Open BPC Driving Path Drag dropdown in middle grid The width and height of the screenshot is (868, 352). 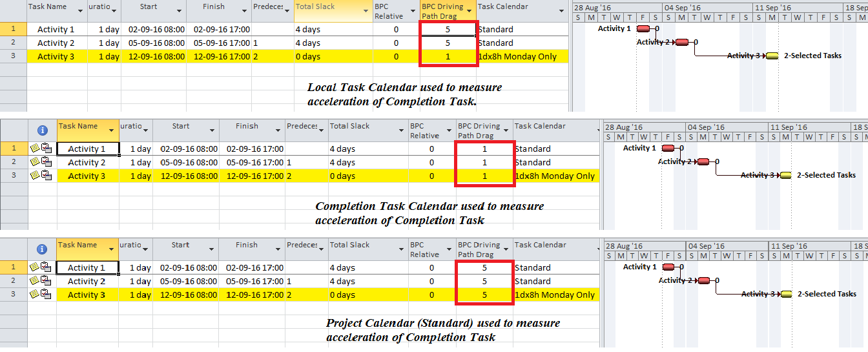[x=507, y=130]
